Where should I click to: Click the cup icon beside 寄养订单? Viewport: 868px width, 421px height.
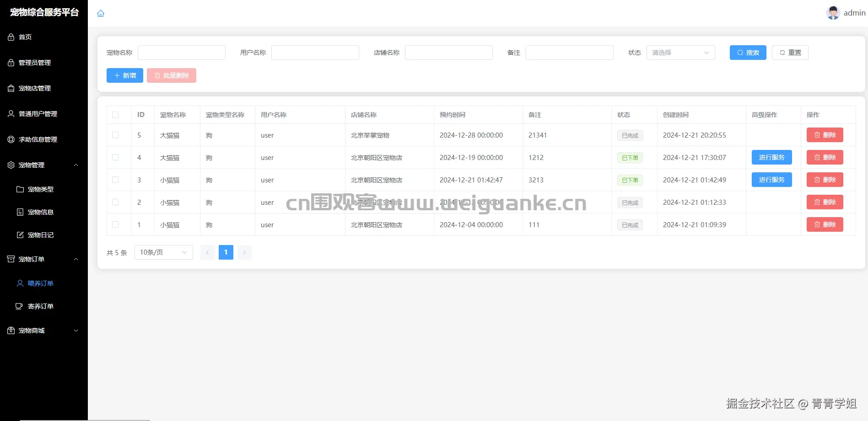(19, 306)
